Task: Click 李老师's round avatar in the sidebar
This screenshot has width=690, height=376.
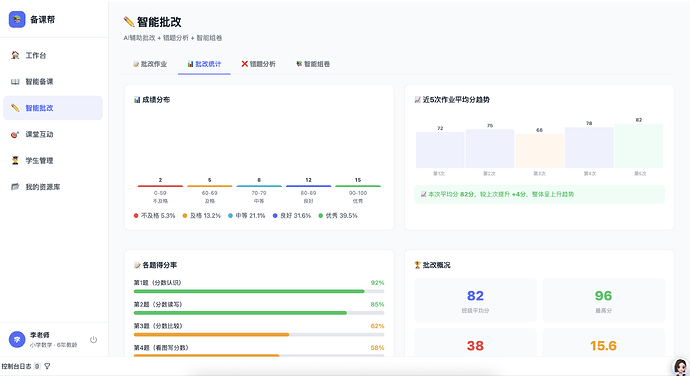Action: (x=17, y=339)
